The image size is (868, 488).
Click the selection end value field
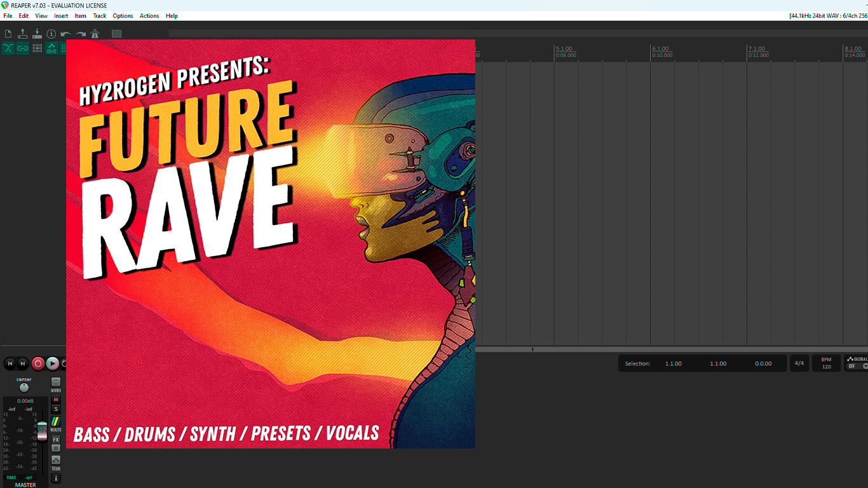[718, 363]
